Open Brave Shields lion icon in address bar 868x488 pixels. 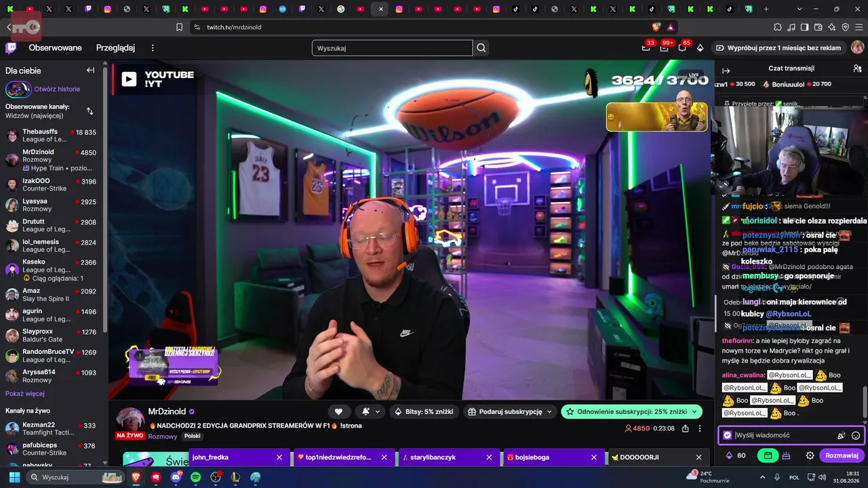[x=656, y=27]
